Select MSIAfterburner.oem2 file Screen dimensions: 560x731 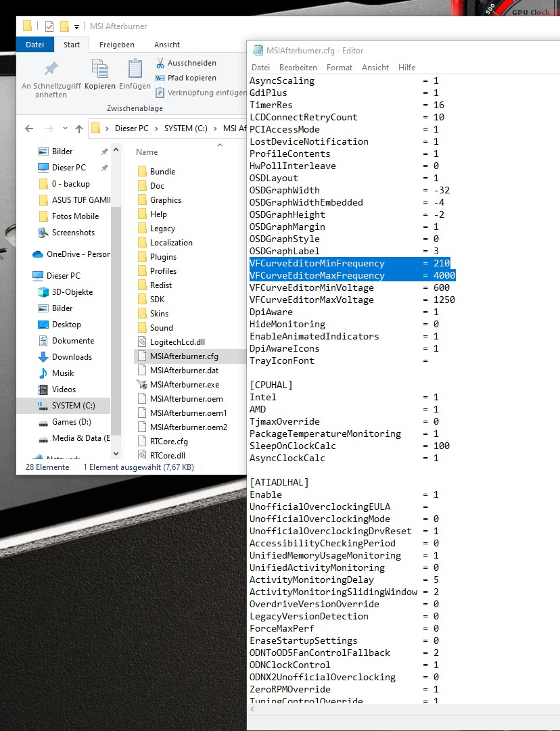tap(189, 427)
